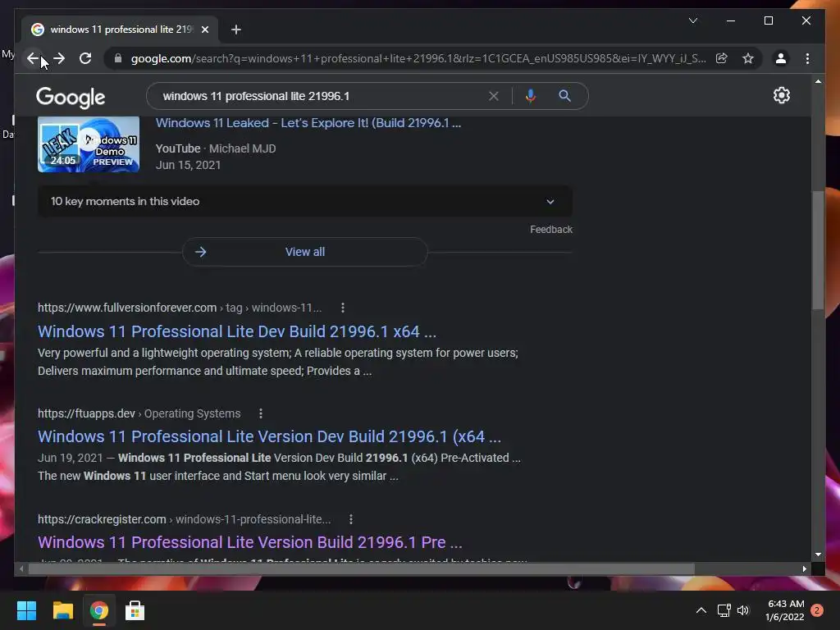The height and width of the screenshot is (630, 840).
Task: Open Microsoft Store from the taskbar
Action: [135, 610]
